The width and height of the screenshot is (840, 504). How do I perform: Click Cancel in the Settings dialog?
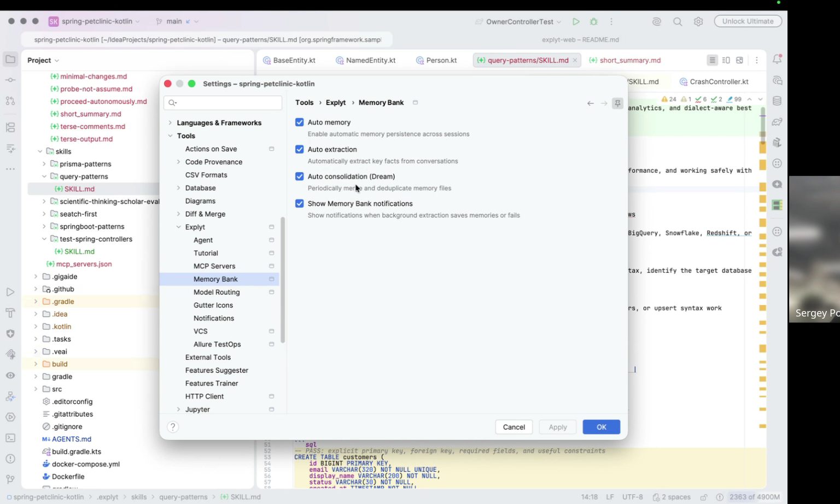[514, 427]
